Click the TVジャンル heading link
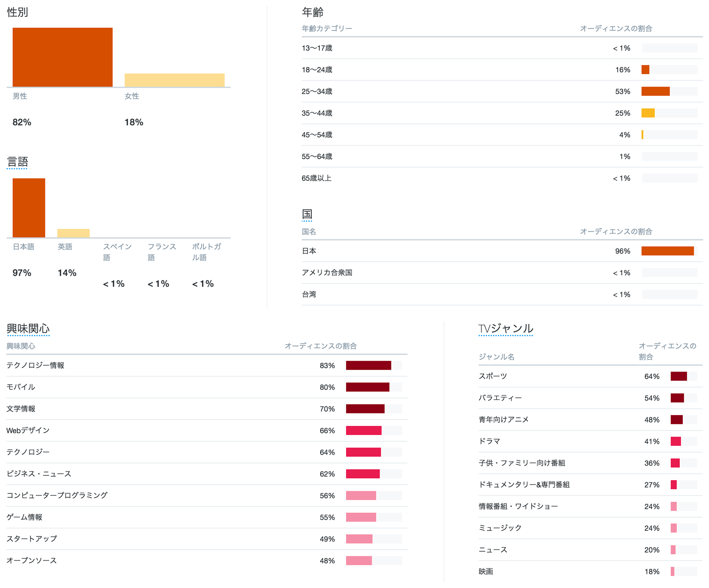The width and height of the screenshot is (709, 588). [x=506, y=328]
